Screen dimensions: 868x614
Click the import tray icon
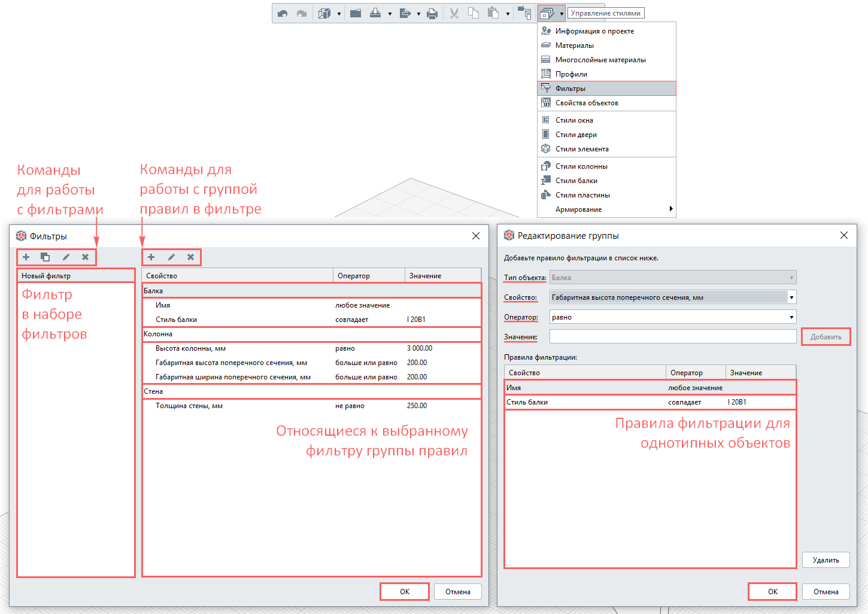coord(375,13)
